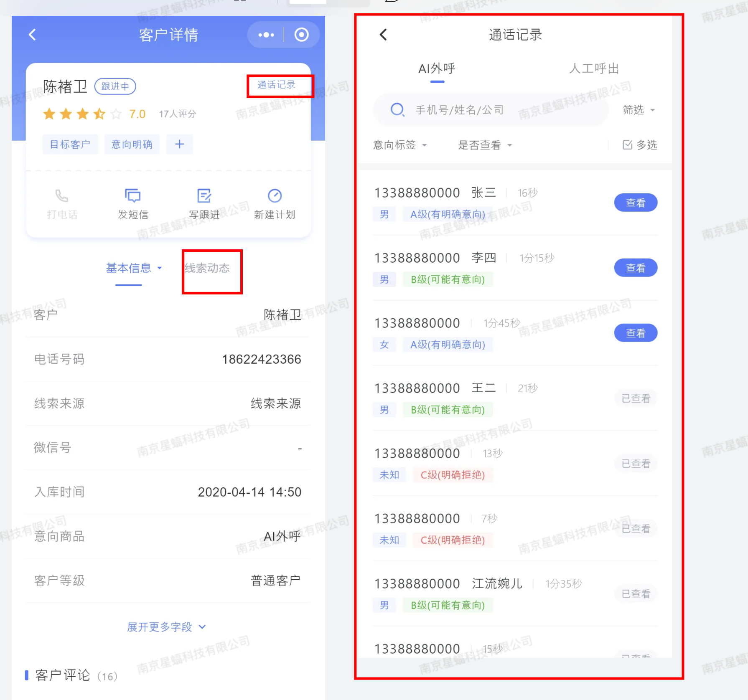The height and width of the screenshot is (700, 748).
Task: Click 已查看 for 王二's call record
Action: click(x=636, y=398)
